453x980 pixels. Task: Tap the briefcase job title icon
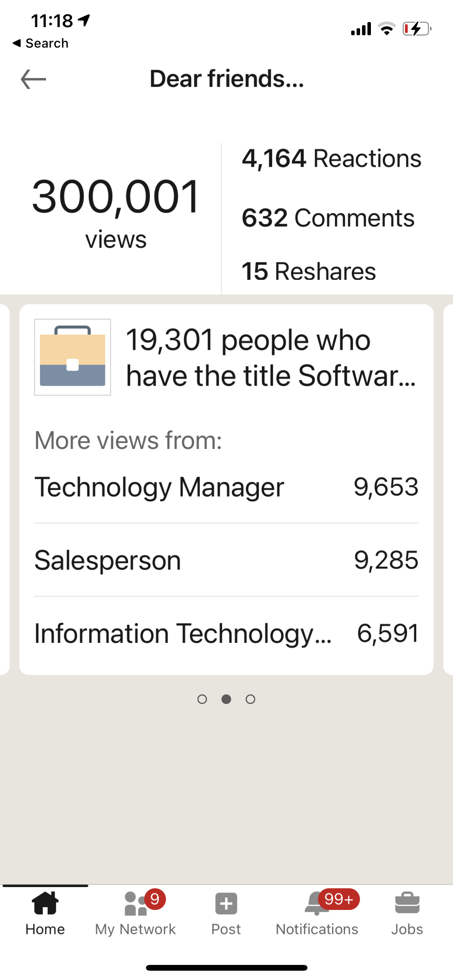(72, 357)
